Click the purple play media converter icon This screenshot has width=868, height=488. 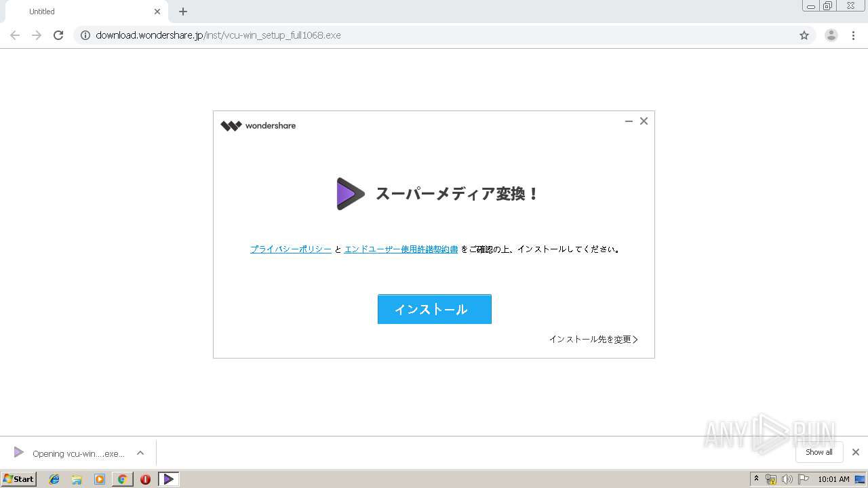pyautogui.click(x=351, y=194)
